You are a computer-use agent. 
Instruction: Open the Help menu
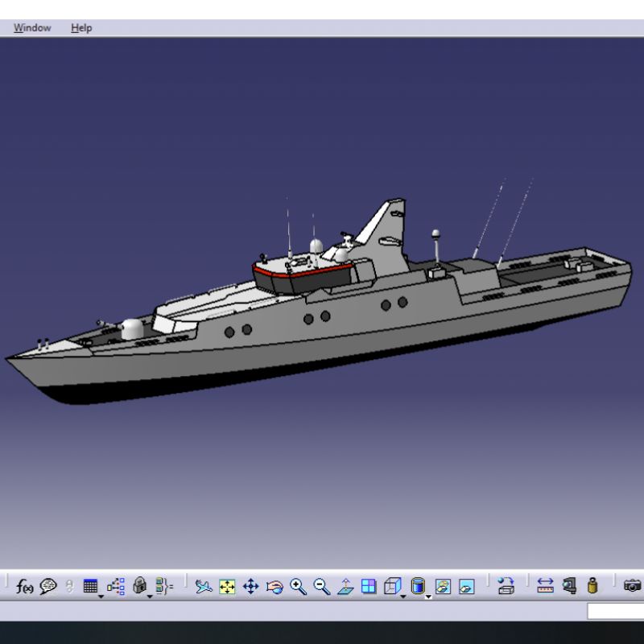[x=80, y=27]
